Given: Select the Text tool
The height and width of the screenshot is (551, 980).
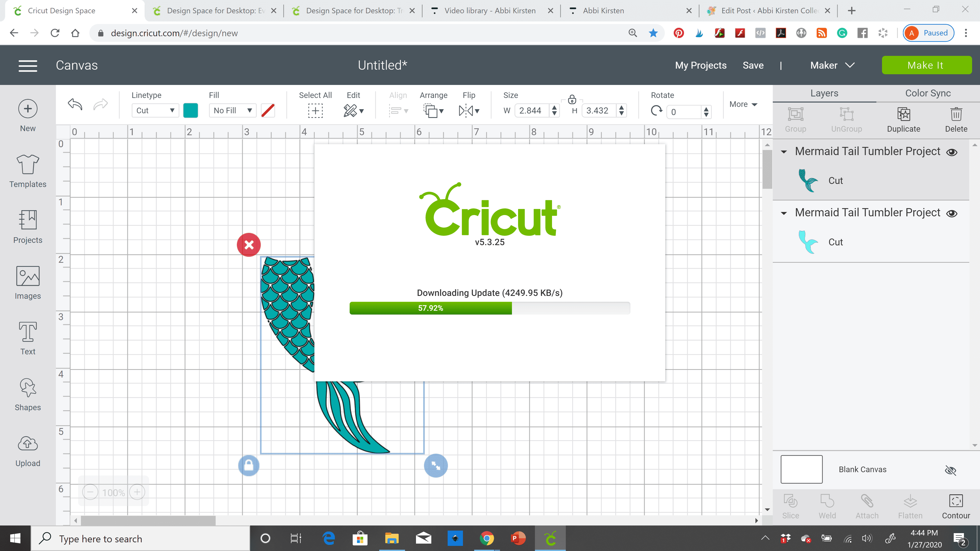Looking at the screenshot, I should pos(28,339).
